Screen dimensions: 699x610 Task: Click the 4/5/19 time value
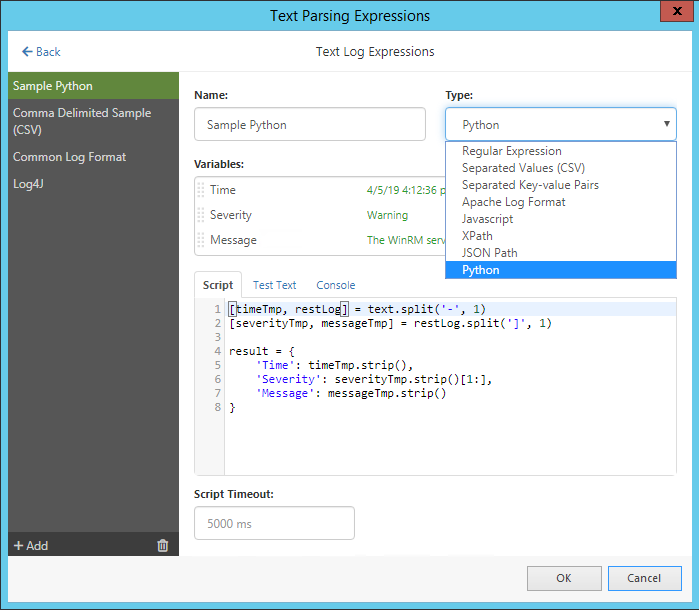tap(406, 190)
